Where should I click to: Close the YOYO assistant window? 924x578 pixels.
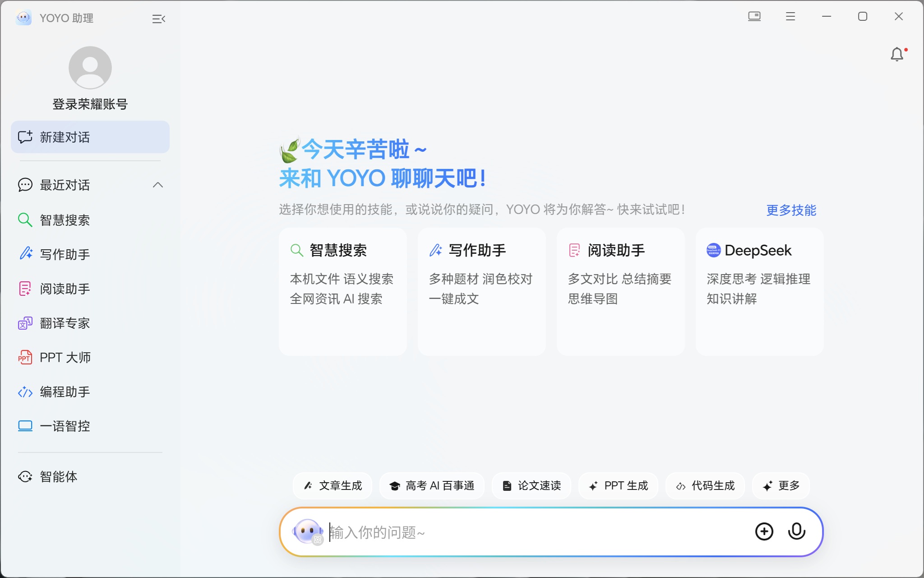point(899,17)
